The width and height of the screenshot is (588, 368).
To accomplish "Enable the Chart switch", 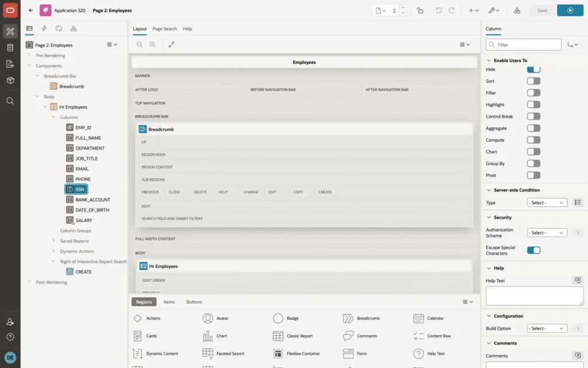I will coord(533,152).
